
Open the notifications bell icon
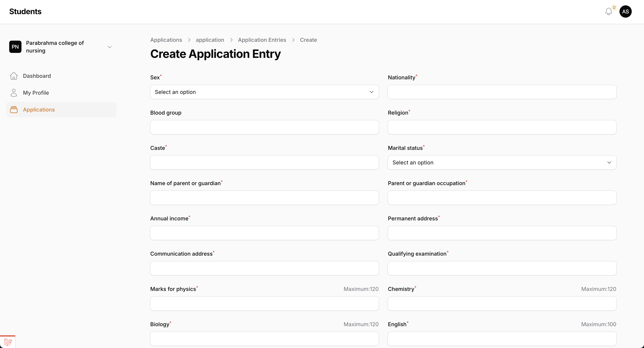609,11
